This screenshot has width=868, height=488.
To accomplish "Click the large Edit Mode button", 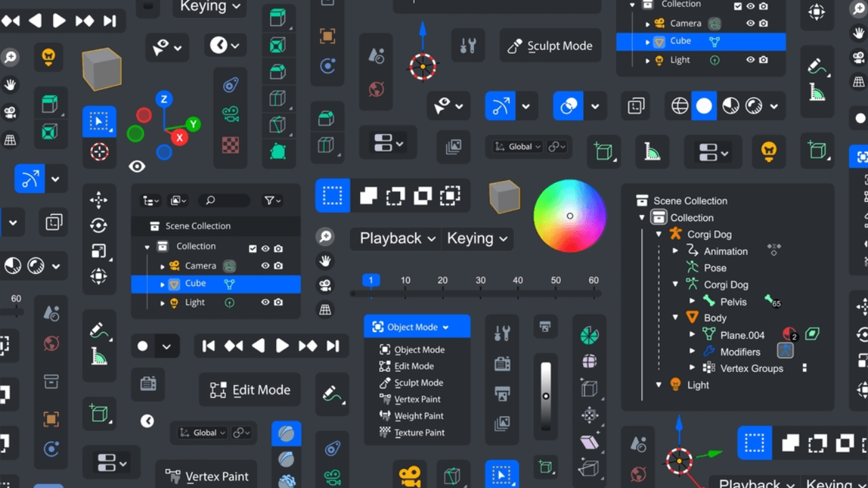I will 250,390.
